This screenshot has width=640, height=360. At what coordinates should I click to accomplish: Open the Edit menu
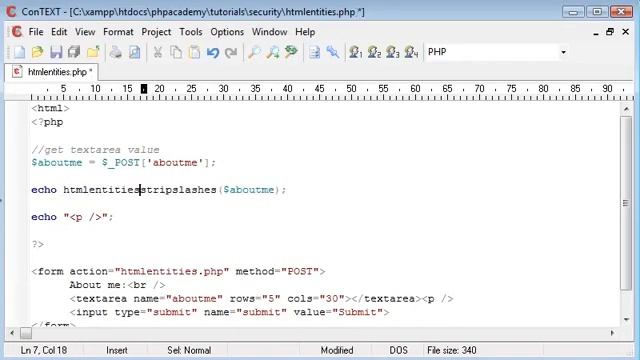click(59, 32)
